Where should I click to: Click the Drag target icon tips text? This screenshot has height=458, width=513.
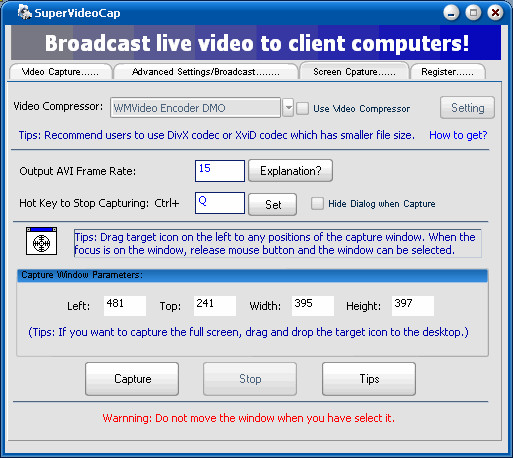pyautogui.click(x=278, y=243)
